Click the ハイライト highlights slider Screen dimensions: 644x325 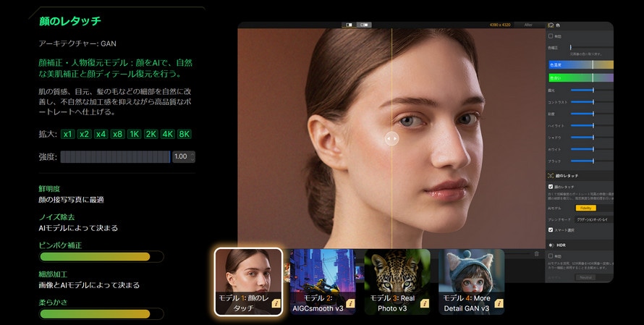592,126
